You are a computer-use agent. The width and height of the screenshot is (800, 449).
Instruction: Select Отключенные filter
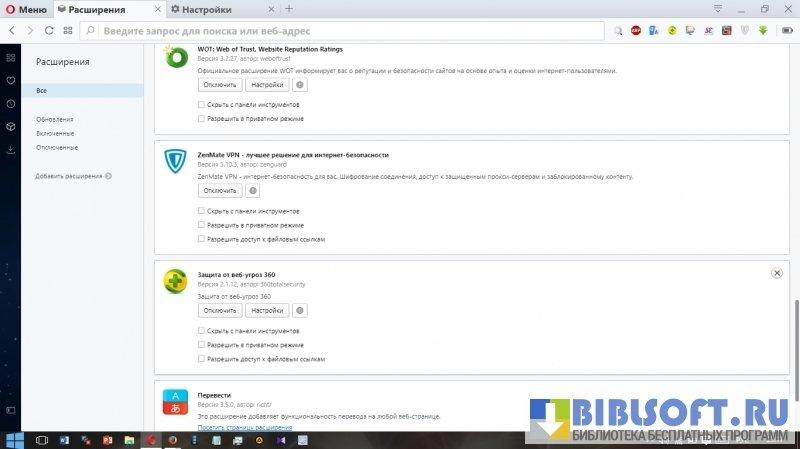(x=57, y=147)
